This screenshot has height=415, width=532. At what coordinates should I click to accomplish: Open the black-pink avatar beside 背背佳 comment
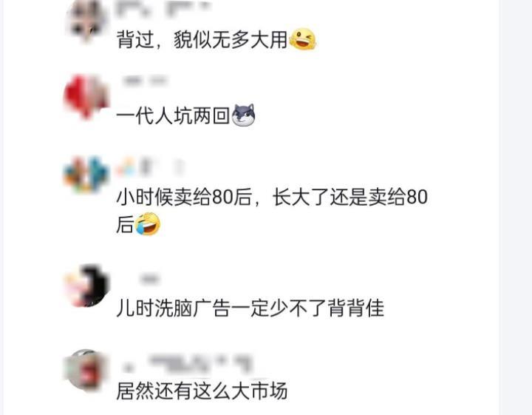[86, 286]
